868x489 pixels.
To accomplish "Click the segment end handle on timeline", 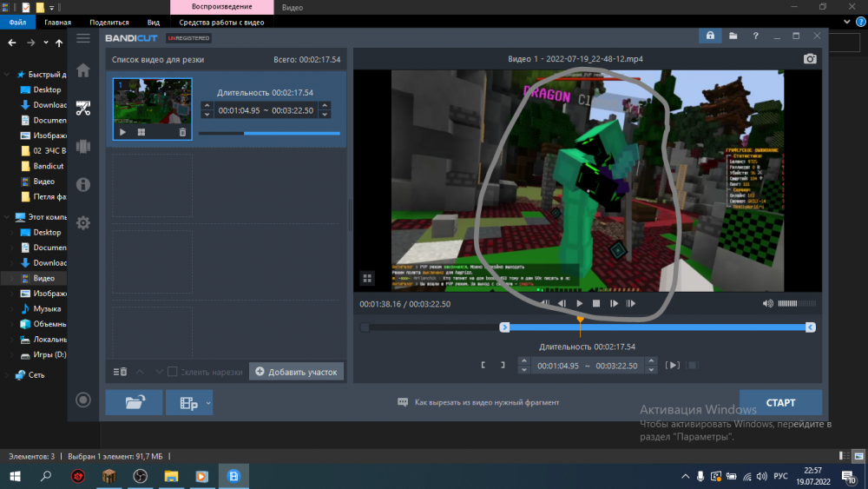I will pyautogui.click(x=811, y=327).
